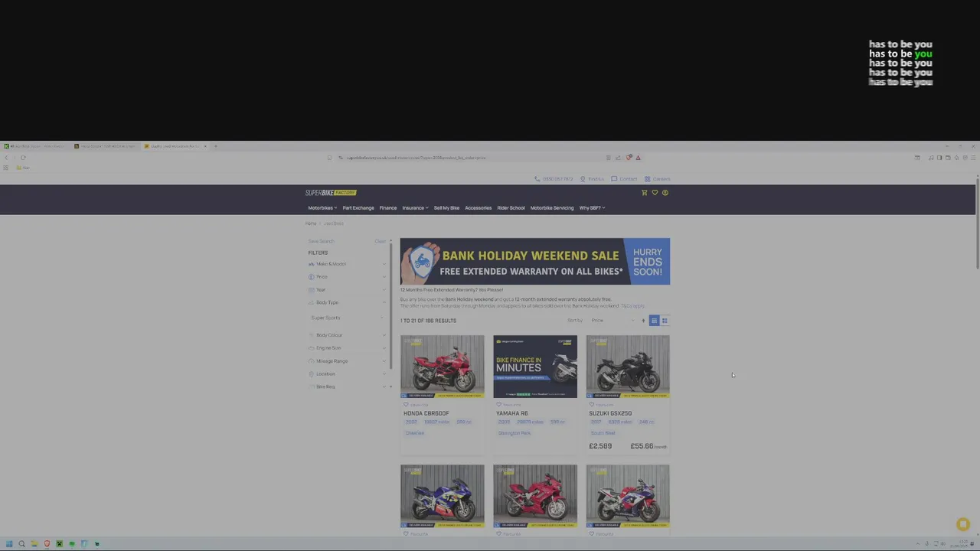Click the Bank Holiday Weekend Sale banner
The width and height of the screenshot is (980, 551).
(x=534, y=262)
